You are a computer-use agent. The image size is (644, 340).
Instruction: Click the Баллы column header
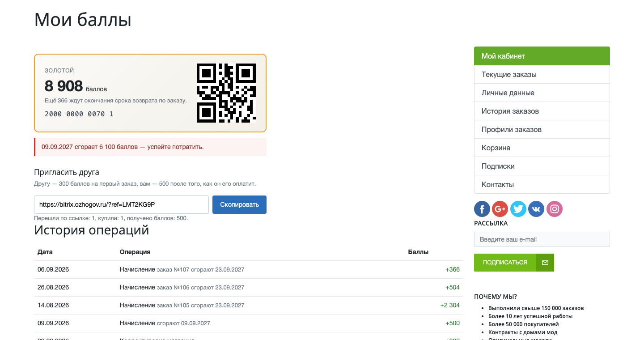click(x=418, y=252)
